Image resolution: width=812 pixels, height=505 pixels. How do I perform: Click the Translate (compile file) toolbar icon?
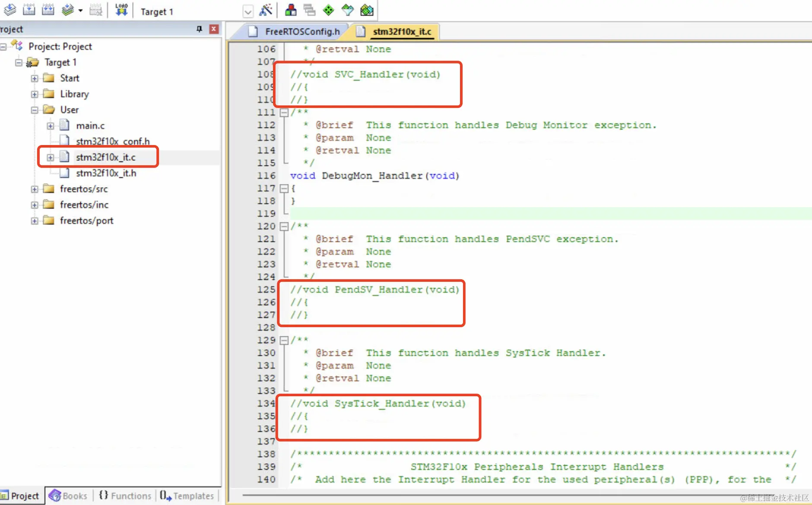(x=10, y=10)
